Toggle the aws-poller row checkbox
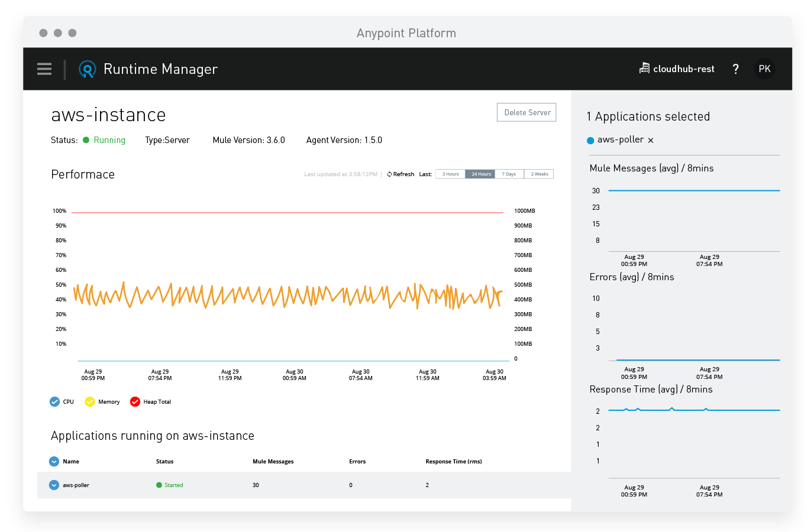The height and width of the screenshot is (532, 811). [54, 485]
